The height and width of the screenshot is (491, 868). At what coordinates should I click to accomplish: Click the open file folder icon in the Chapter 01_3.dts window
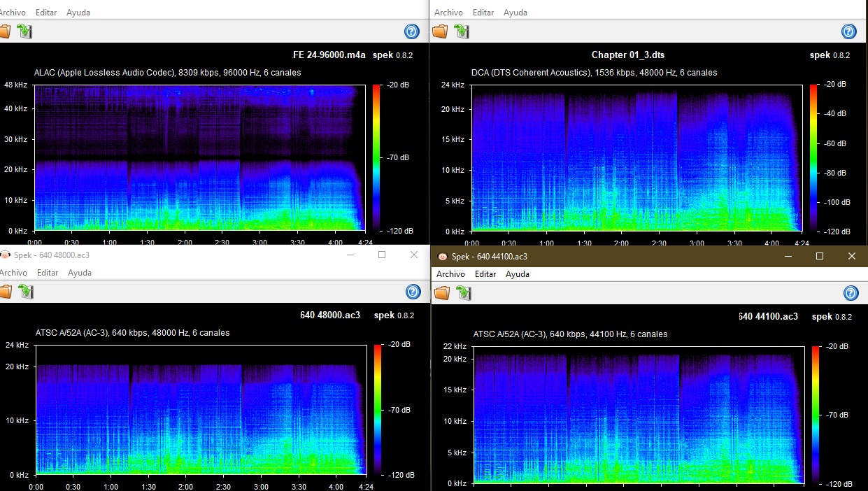(x=440, y=31)
